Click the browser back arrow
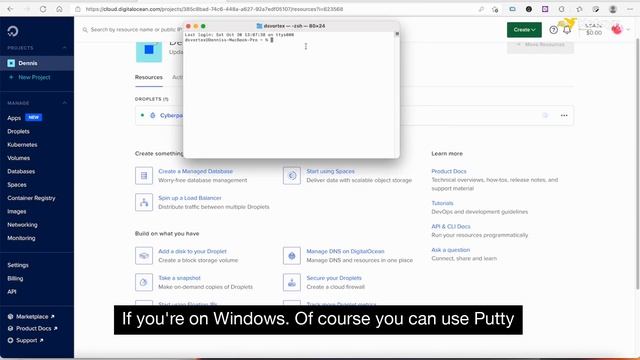 10,9
